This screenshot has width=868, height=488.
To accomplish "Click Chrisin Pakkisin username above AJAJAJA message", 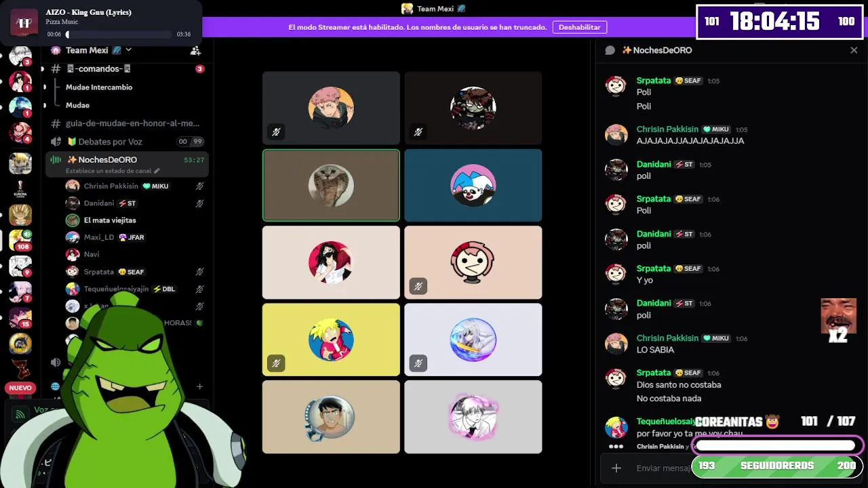I will pos(667,129).
